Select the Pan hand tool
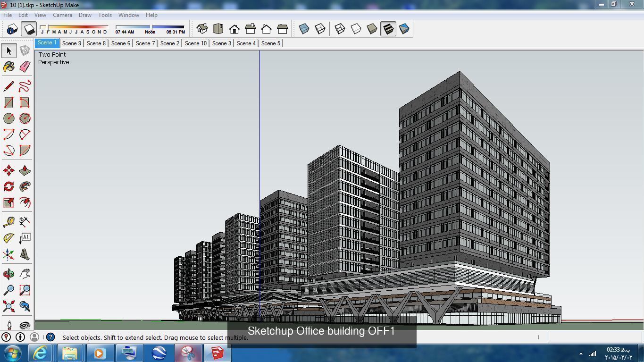 (x=25, y=274)
